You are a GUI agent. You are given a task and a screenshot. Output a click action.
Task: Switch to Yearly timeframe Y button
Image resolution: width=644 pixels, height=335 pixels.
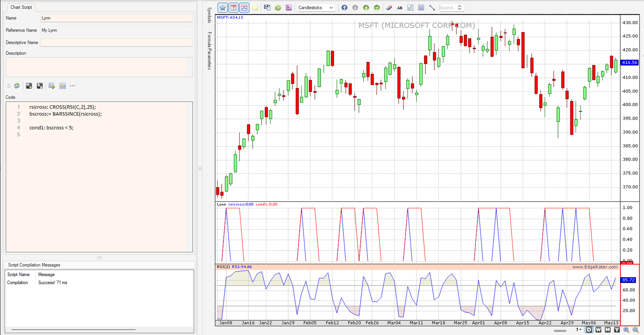pos(617,330)
